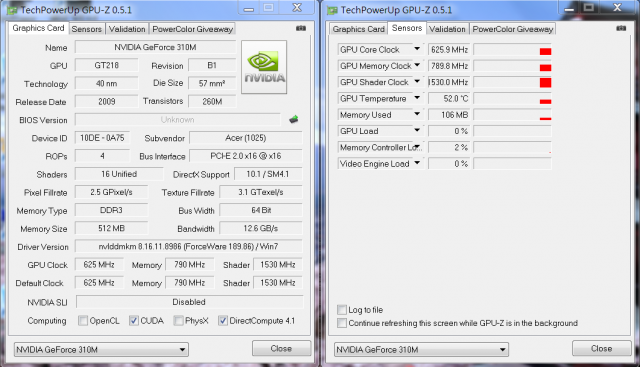The width and height of the screenshot is (640, 367).
Task: Click the Driver Version field
Action: [x=189, y=247]
